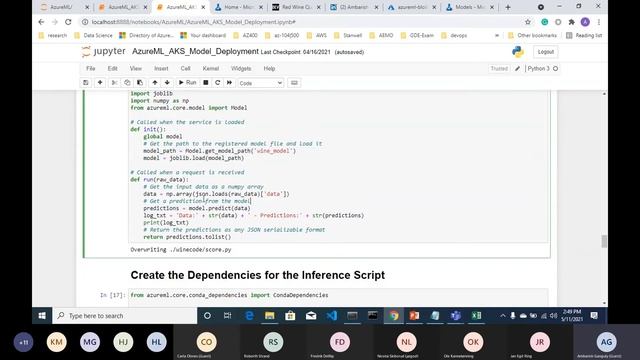Click the Logout button
The image size is (640, 360).
[545, 52]
